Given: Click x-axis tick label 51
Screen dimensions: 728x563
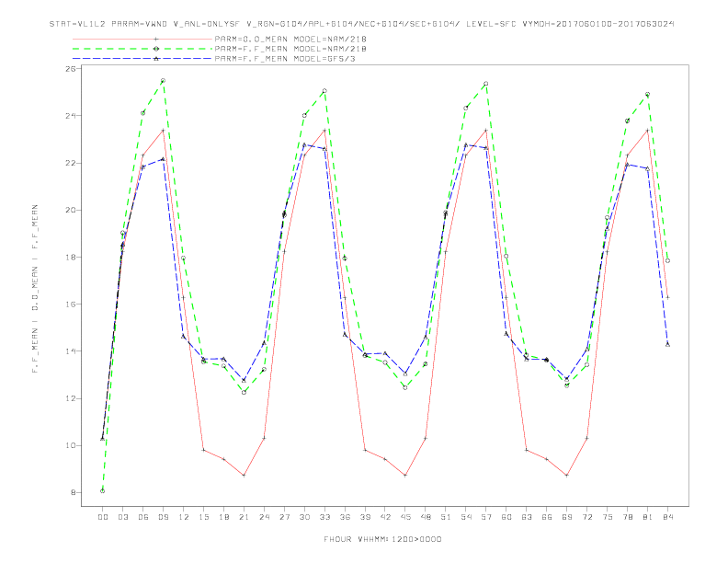Looking at the screenshot, I should 446,517.
